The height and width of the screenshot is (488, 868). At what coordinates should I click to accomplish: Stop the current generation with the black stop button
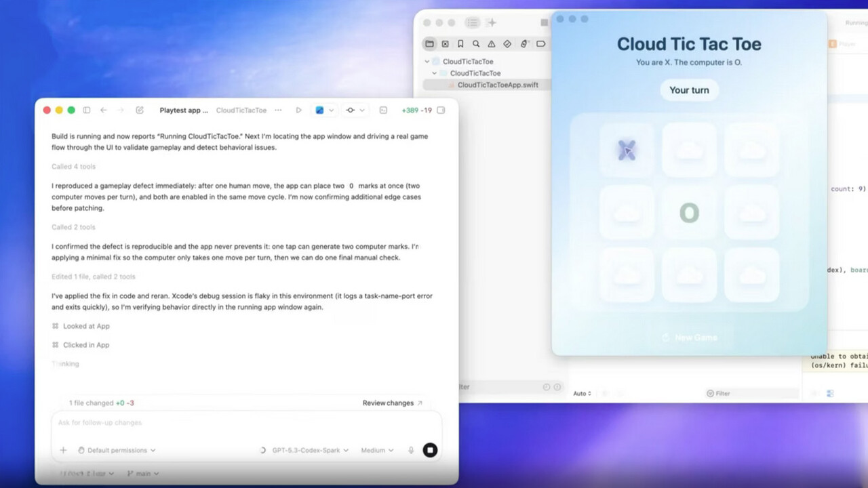pos(430,449)
